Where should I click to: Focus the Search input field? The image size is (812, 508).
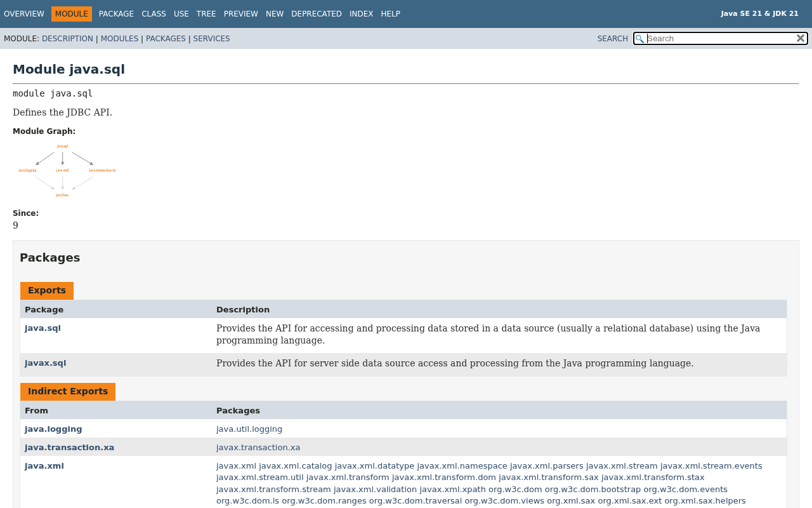coord(721,38)
